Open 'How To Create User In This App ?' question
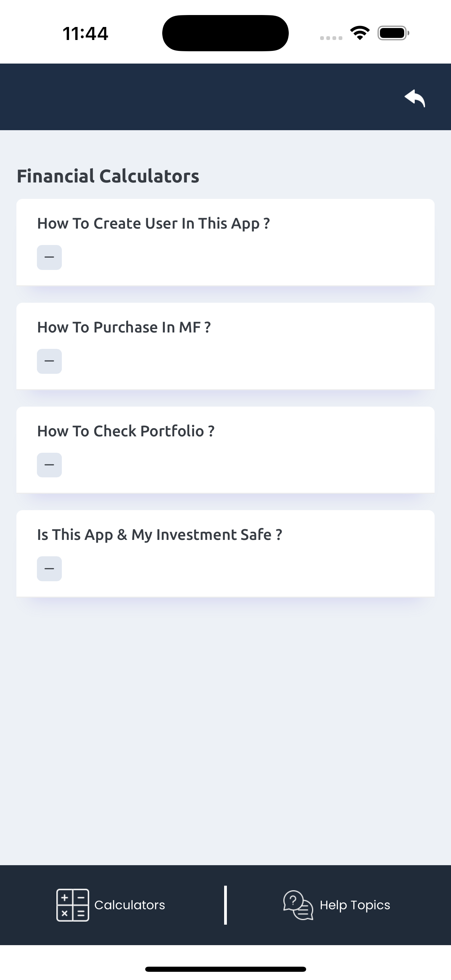The image size is (451, 980). pyautogui.click(x=154, y=224)
